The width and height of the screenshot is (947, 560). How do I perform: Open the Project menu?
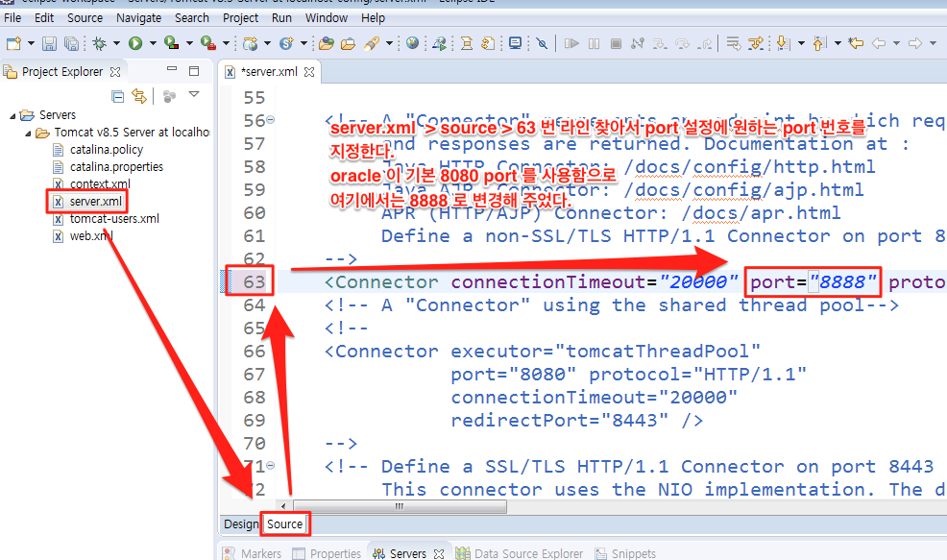[240, 18]
